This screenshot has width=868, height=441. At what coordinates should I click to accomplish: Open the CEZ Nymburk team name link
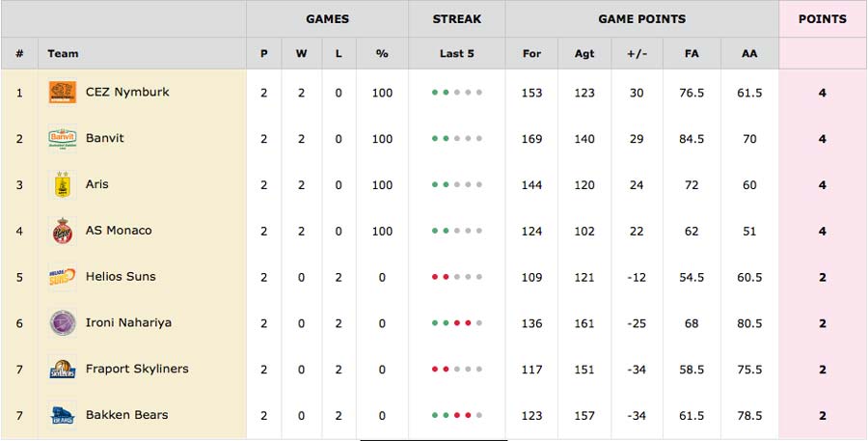tap(127, 92)
